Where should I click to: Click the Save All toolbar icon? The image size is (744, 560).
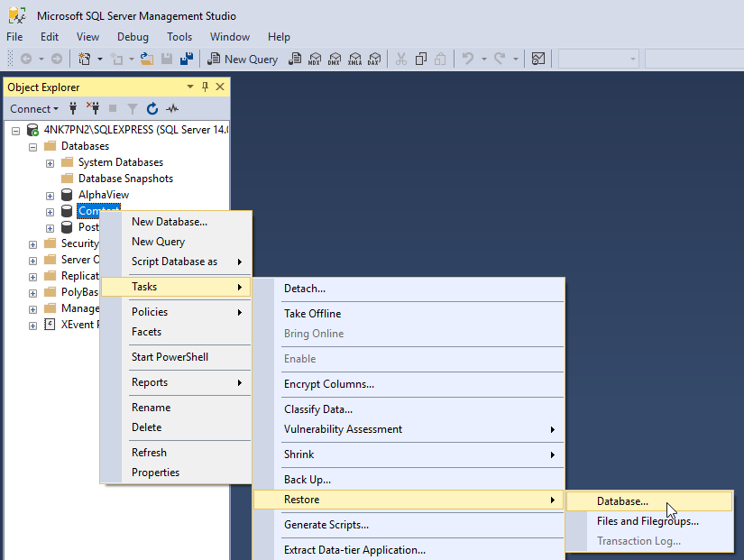[186, 59]
